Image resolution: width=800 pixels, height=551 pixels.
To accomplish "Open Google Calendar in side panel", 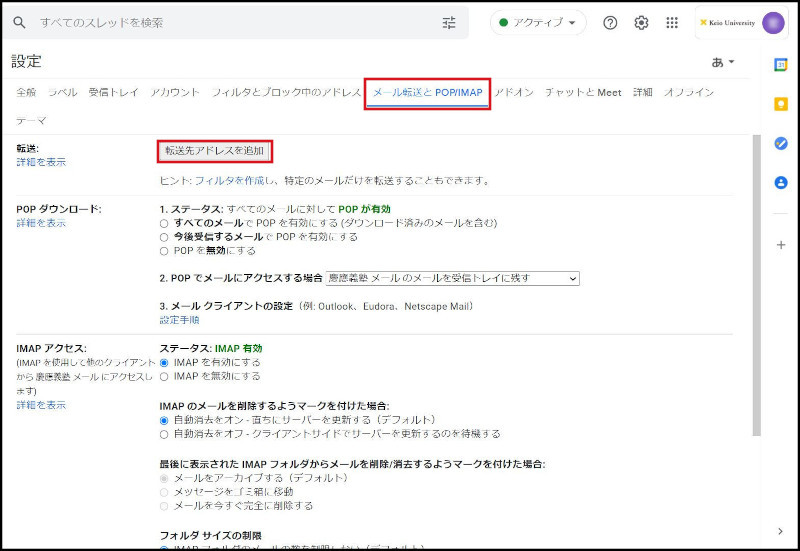I will 780,64.
